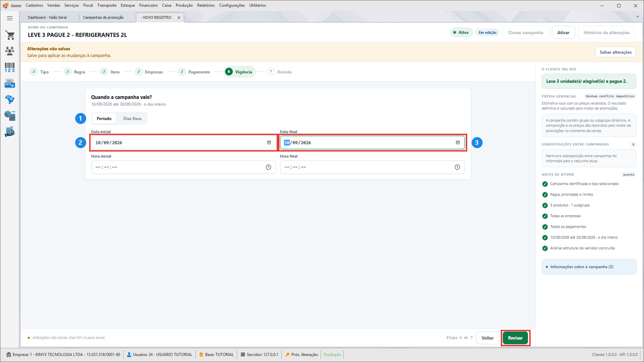The width and height of the screenshot is (644, 362).
Task: Open the barcode 123 icon in sidebar
Action: point(10,67)
